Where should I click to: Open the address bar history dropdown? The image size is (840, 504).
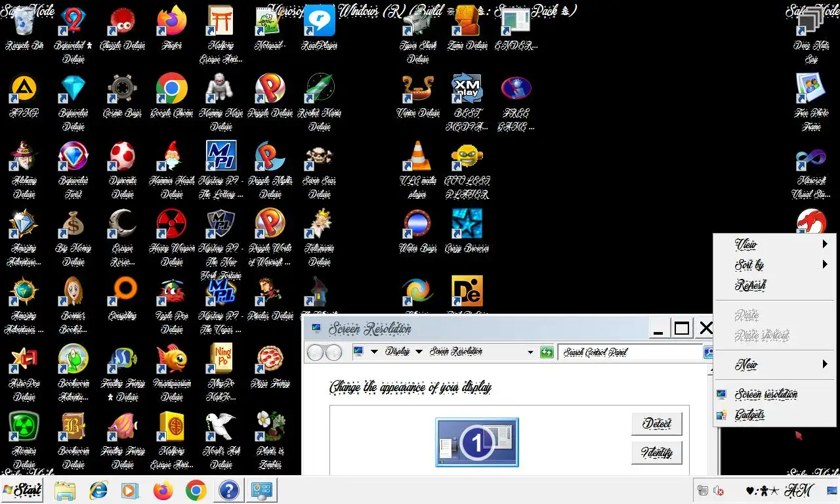pos(530,352)
